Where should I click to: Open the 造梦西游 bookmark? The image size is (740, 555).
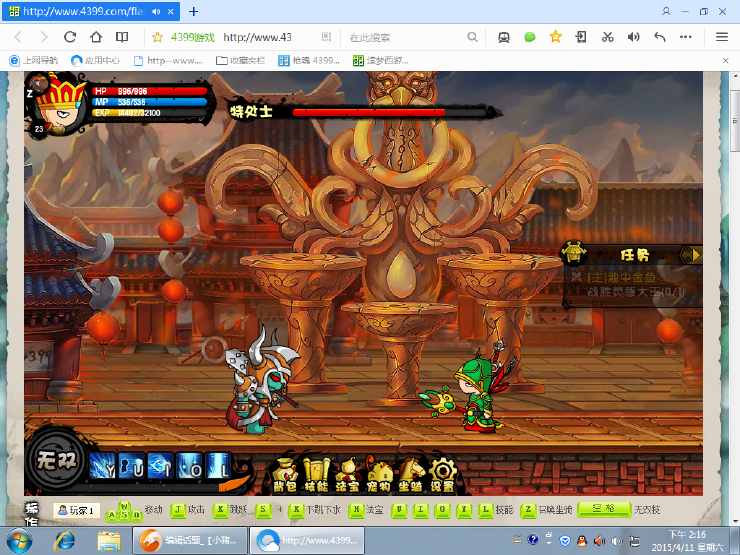(x=381, y=60)
